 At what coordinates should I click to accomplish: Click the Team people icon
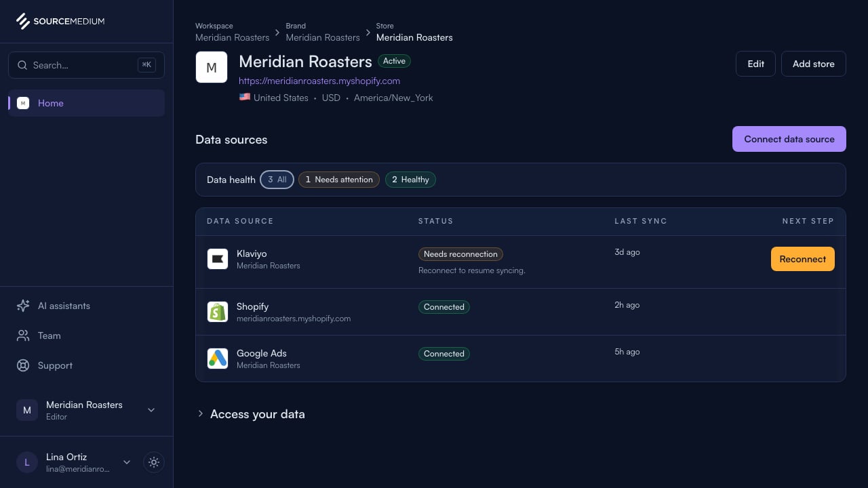coord(23,335)
